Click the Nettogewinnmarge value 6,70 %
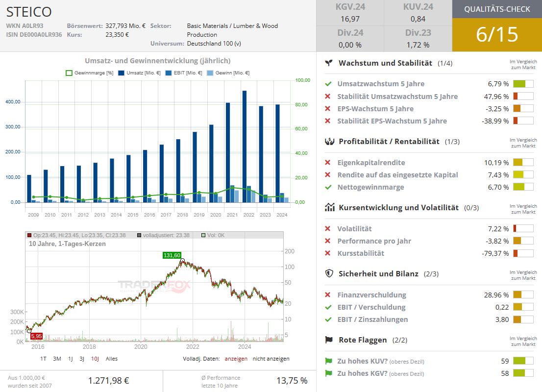The height and width of the screenshot is (392, 542). coord(498,187)
